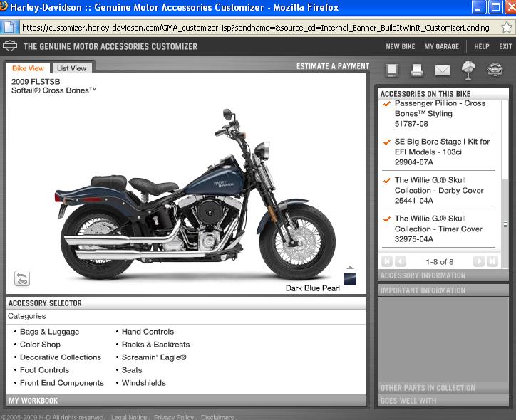Click the page icon in address bar
This screenshot has height=420, width=516.
click(x=9, y=27)
